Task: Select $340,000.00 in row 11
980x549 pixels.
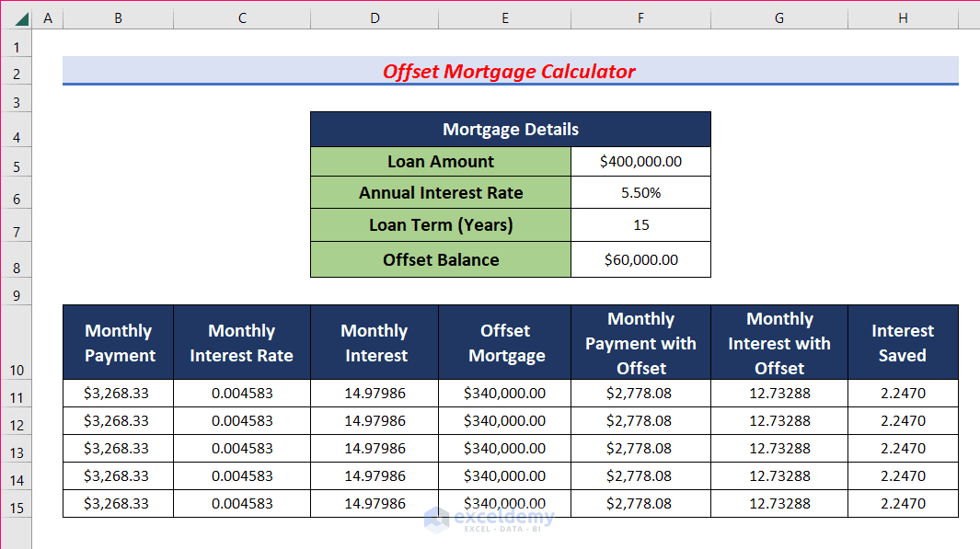Action: [504, 394]
